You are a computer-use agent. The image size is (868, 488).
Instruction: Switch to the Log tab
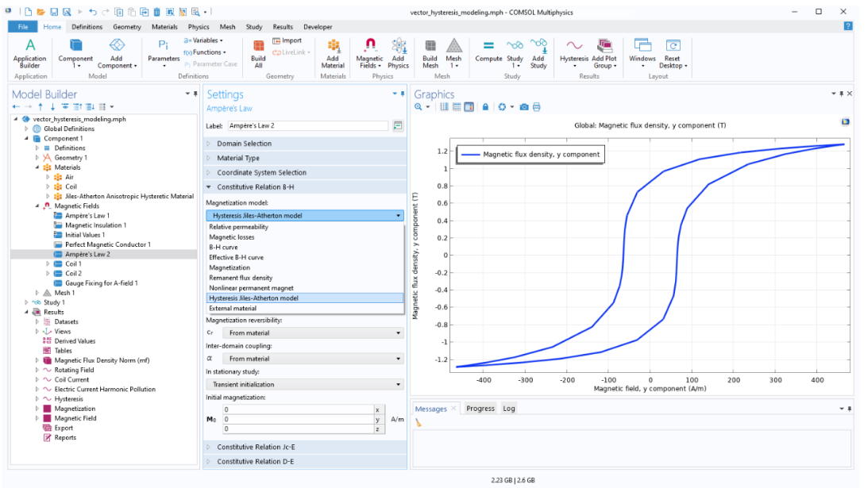point(509,409)
